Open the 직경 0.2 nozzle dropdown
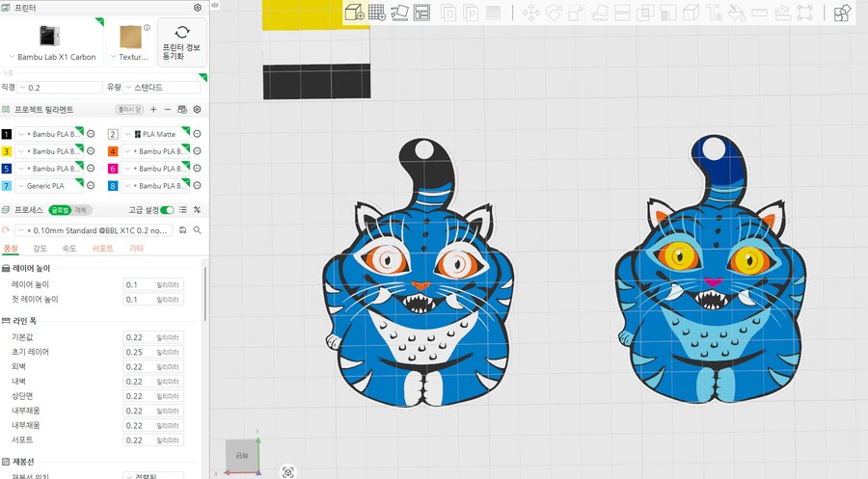Screen dimensions: 868x479 click(x=60, y=88)
